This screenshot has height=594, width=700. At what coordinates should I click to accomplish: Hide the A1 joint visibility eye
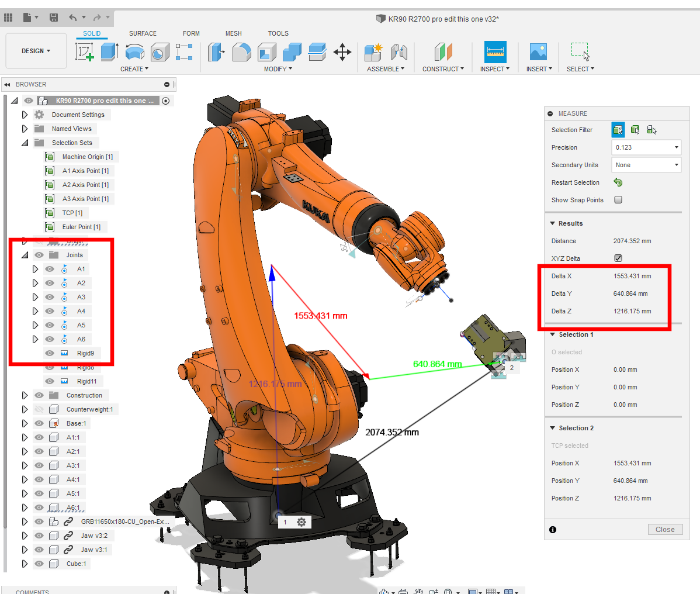[x=50, y=270]
